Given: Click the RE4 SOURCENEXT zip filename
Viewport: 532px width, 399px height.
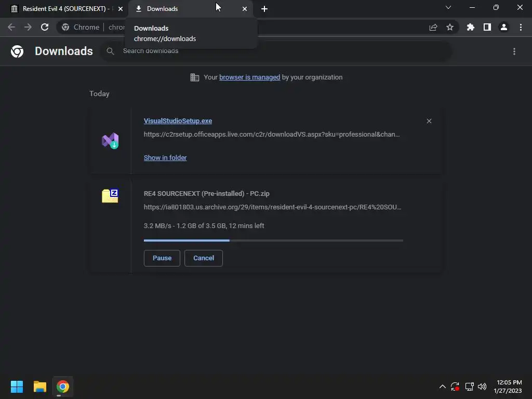Looking at the screenshot, I should pyautogui.click(x=207, y=193).
